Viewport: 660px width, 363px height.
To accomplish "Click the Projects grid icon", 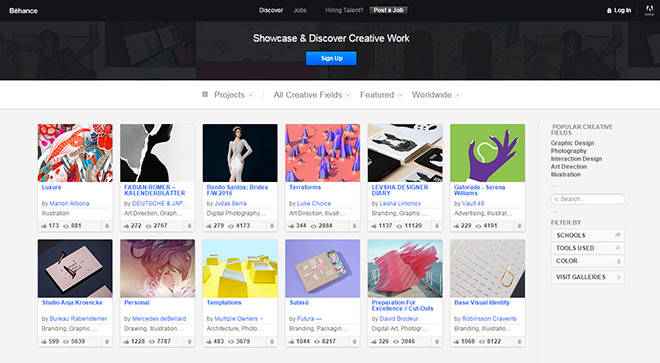I will click(205, 95).
